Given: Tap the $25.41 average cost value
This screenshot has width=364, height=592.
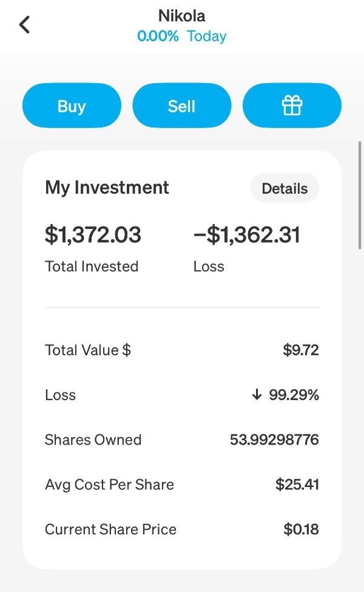Looking at the screenshot, I should point(297,485).
